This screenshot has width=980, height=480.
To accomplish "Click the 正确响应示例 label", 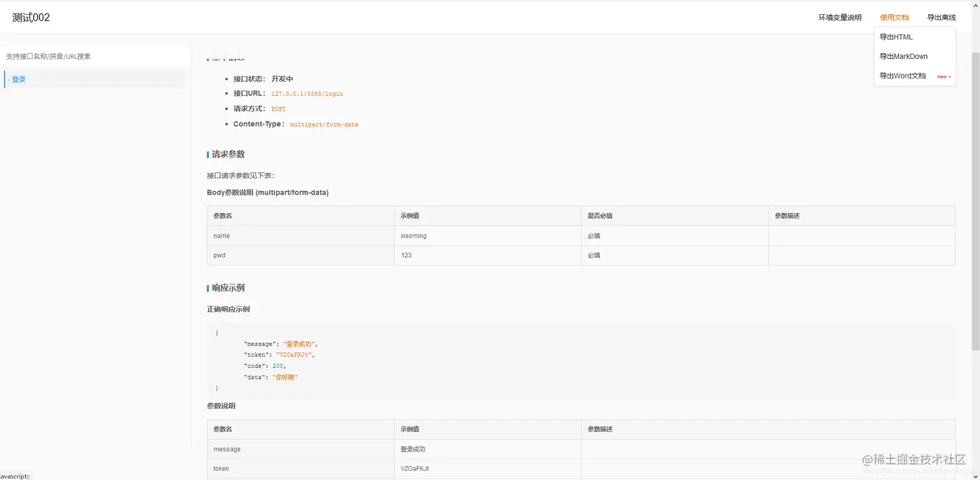I will 228,309.
